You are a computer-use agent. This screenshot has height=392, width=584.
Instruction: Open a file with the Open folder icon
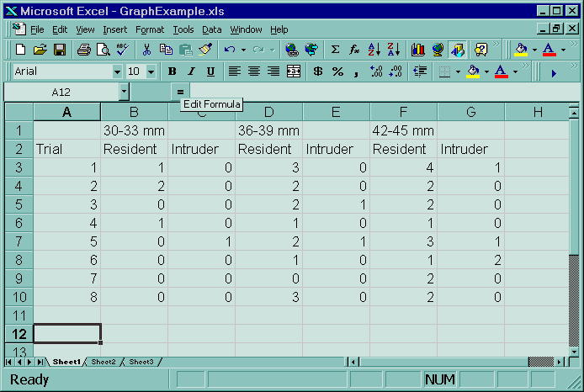pyautogui.click(x=40, y=49)
